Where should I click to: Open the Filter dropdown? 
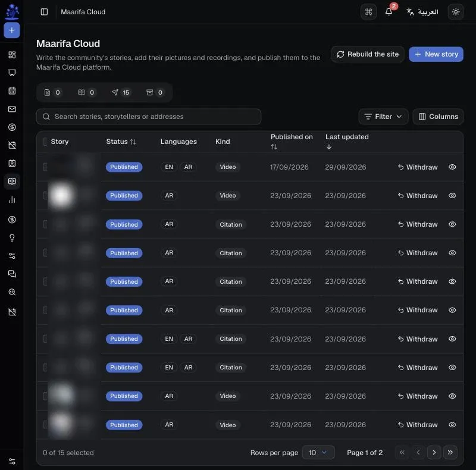point(383,117)
